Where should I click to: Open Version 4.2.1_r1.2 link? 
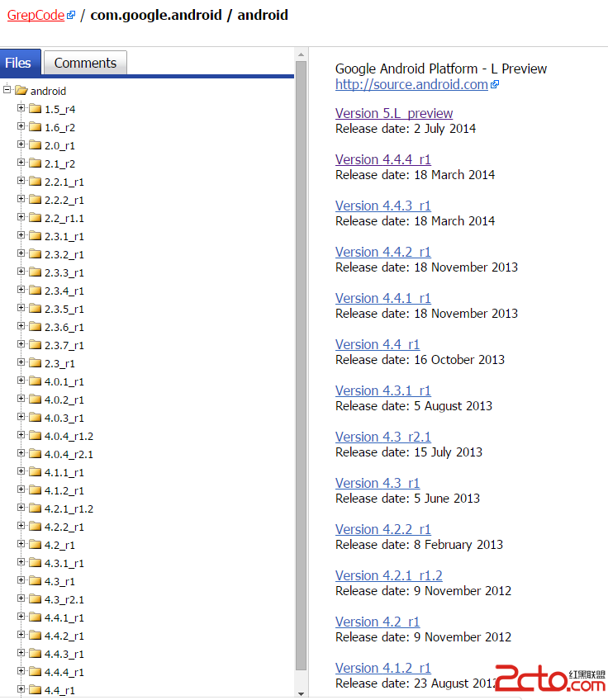click(x=388, y=576)
